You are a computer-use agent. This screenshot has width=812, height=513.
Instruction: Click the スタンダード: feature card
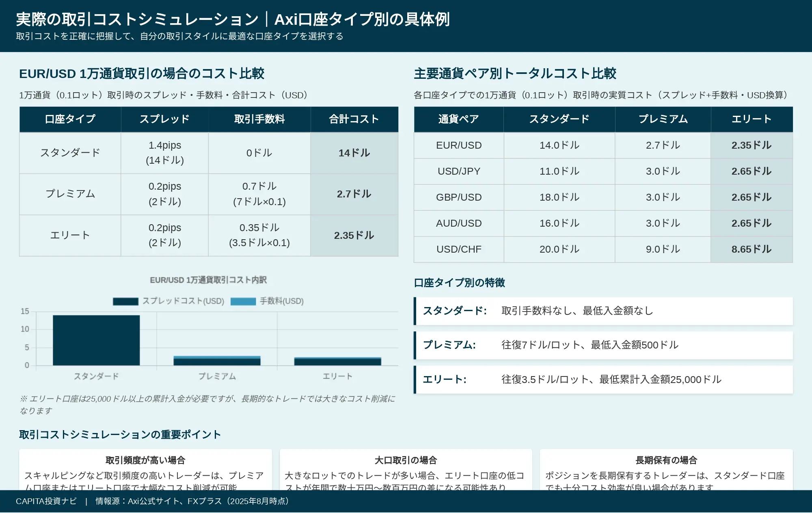(603, 311)
